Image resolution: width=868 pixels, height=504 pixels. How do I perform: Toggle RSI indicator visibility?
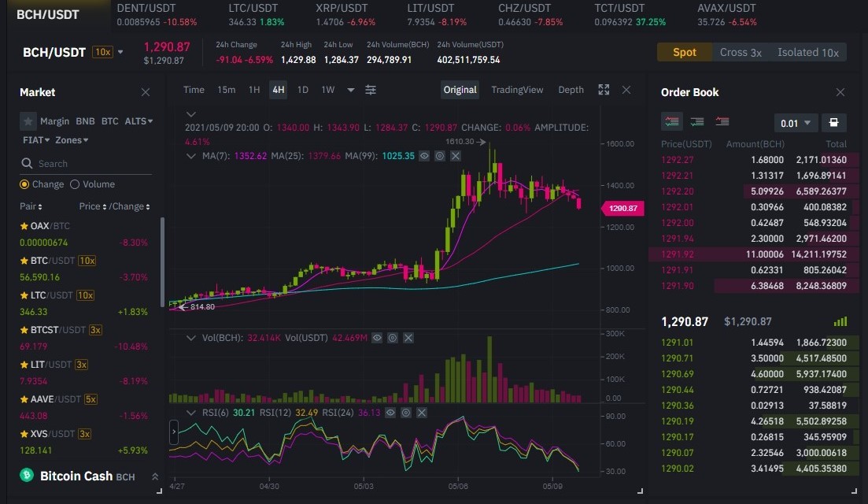pyautogui.click(x=390, y=413)
